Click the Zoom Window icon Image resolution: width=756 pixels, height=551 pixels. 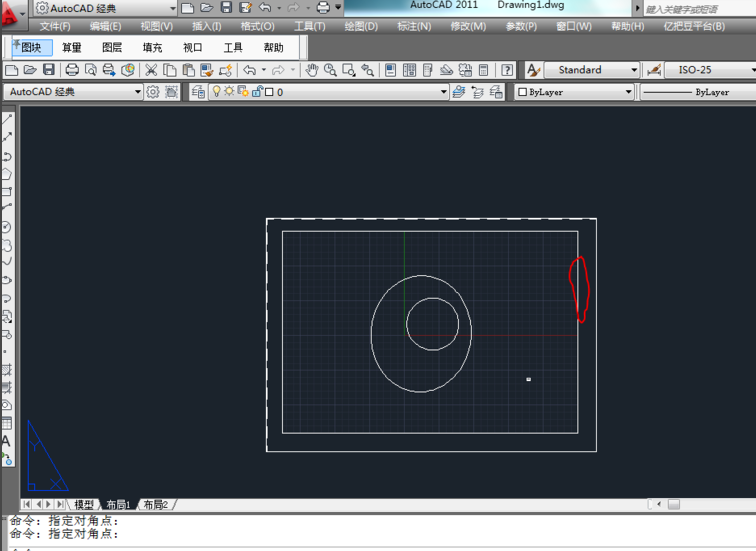[x=349, y=70]
